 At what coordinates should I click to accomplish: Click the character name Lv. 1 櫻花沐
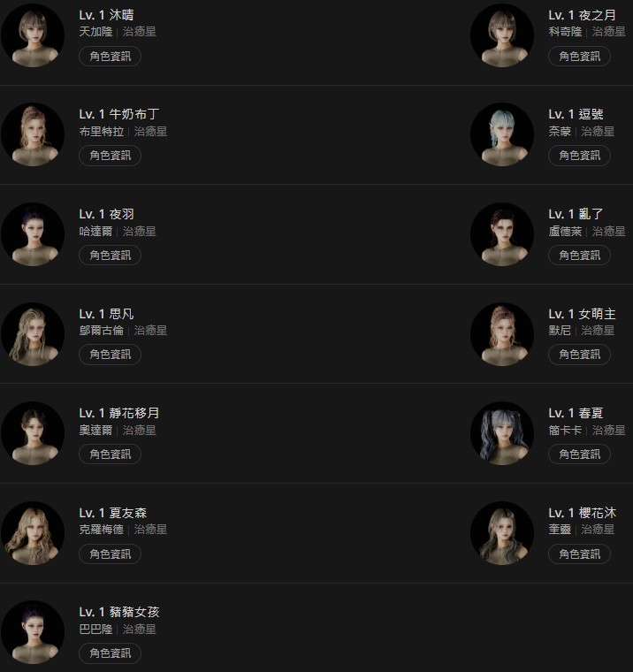click(x=582, y=513)
